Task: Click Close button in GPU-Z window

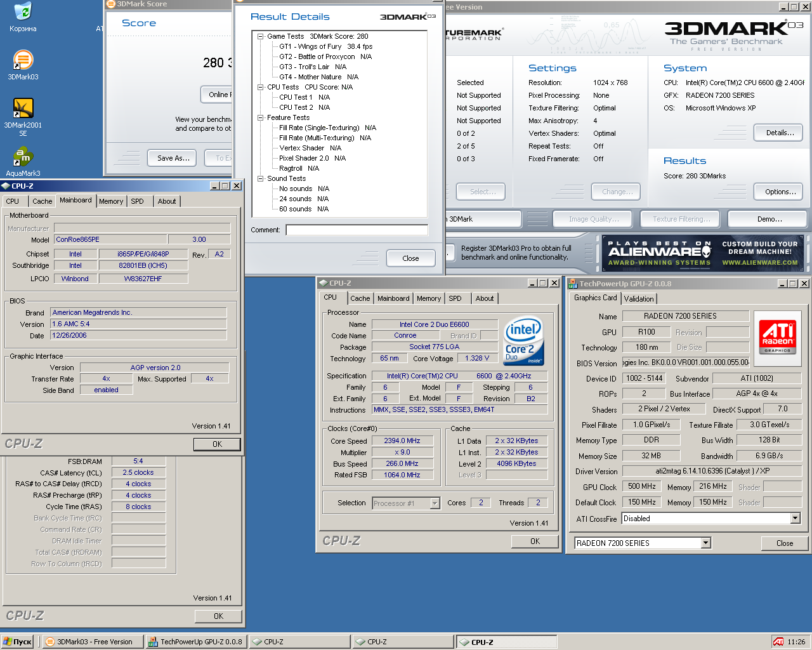Action: pyautogui.click(x=785, y=543)
